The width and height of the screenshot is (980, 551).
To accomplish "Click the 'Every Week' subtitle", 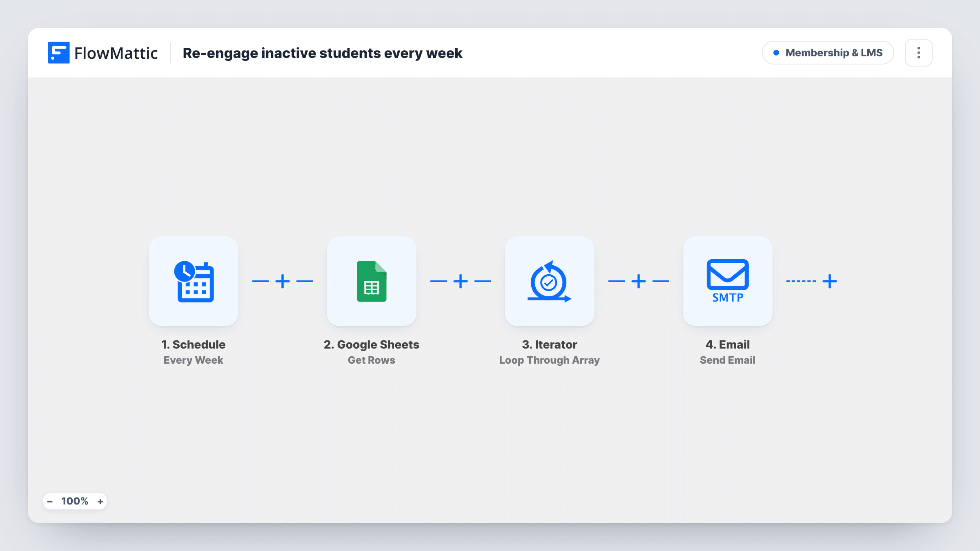I will [x=194, y=360].
